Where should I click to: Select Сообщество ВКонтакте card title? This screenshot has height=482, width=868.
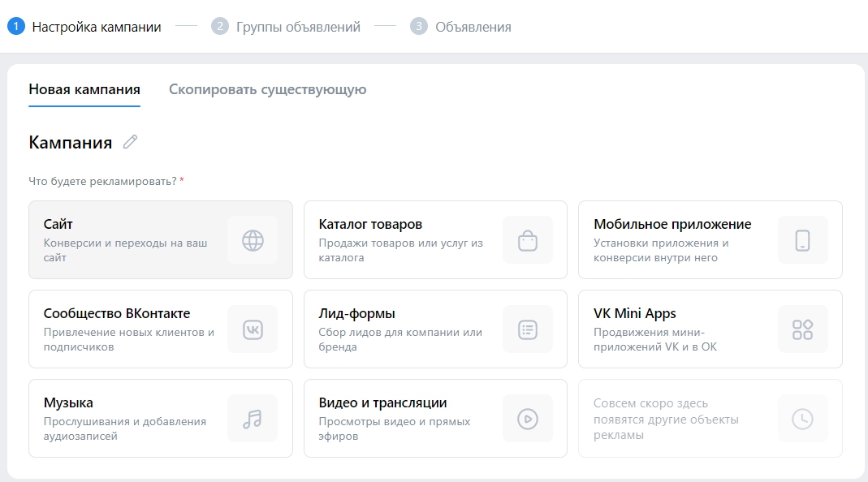click(x=117, y=313)
